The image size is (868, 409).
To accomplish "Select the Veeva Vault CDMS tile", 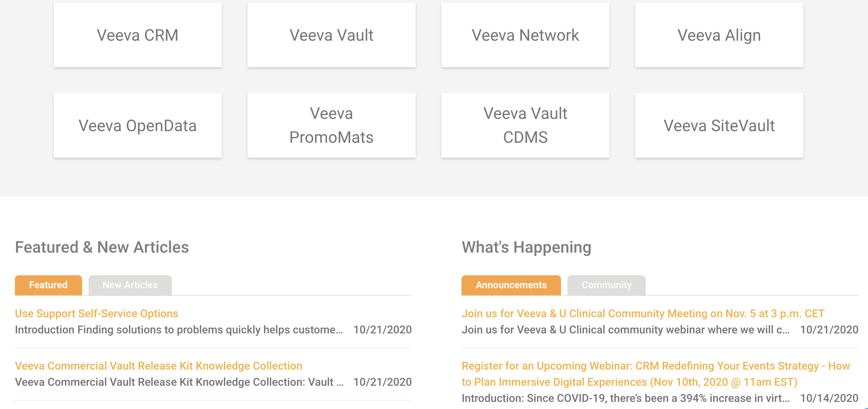I will (525, 125).
